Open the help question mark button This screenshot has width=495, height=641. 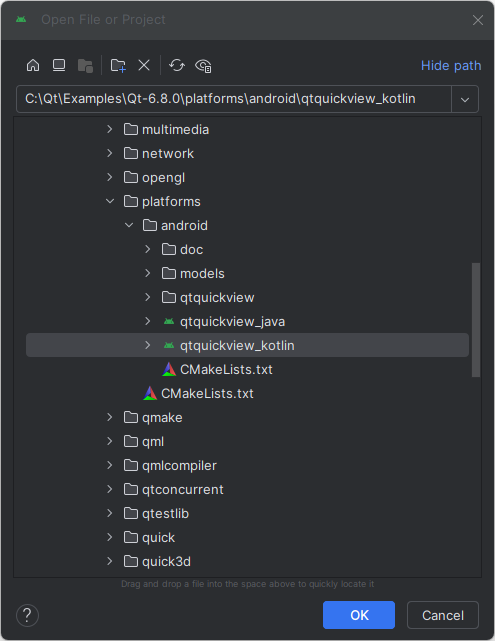click(x=27, y=615)
